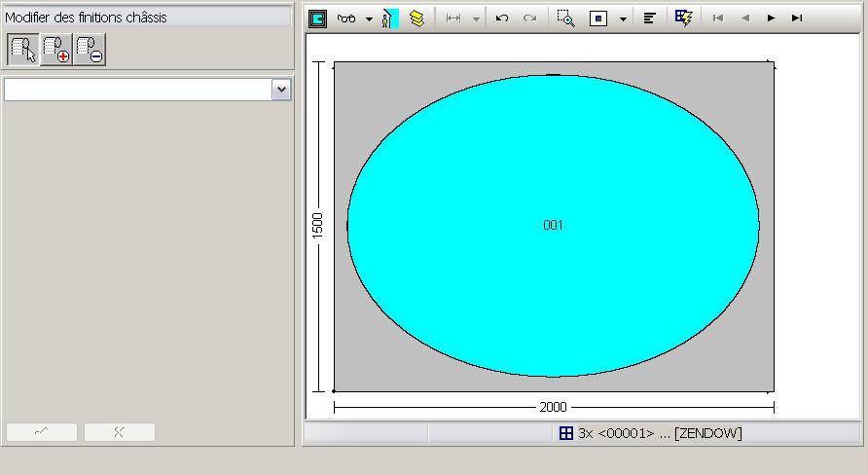868x475 pixels.
Task: Click the 'Modifier des finitions châssis' panel title
Action: 86,18
